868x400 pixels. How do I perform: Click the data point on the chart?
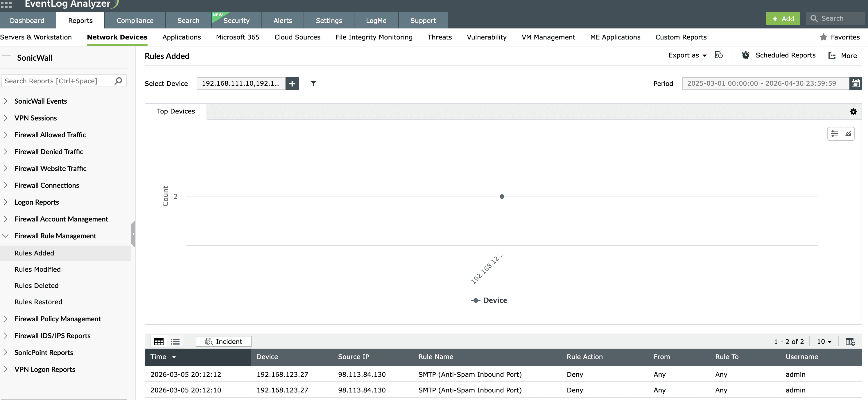502,196
